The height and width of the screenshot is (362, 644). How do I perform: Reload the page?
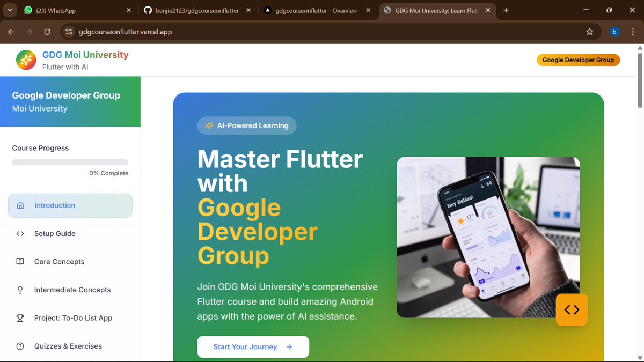pyautogui.click(x=47, y=32)
